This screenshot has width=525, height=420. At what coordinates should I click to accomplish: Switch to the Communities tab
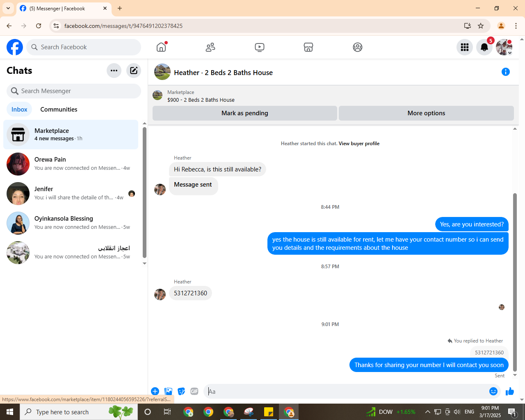tap(59, 110)
